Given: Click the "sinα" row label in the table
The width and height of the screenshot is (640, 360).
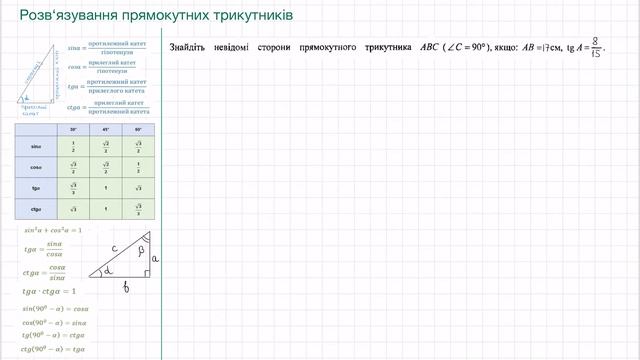Looking at the screenshot, I should [x=36, y=146].
